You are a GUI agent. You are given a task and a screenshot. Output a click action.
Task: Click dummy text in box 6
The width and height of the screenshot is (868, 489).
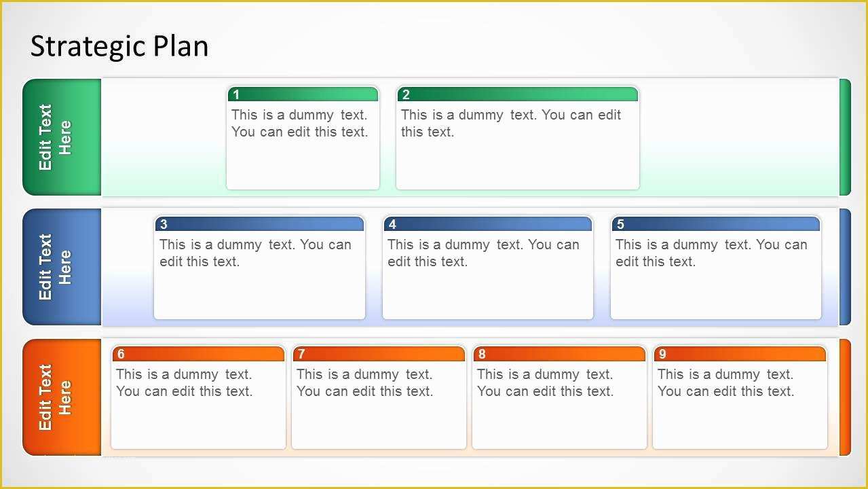click(x=184, y=383)
